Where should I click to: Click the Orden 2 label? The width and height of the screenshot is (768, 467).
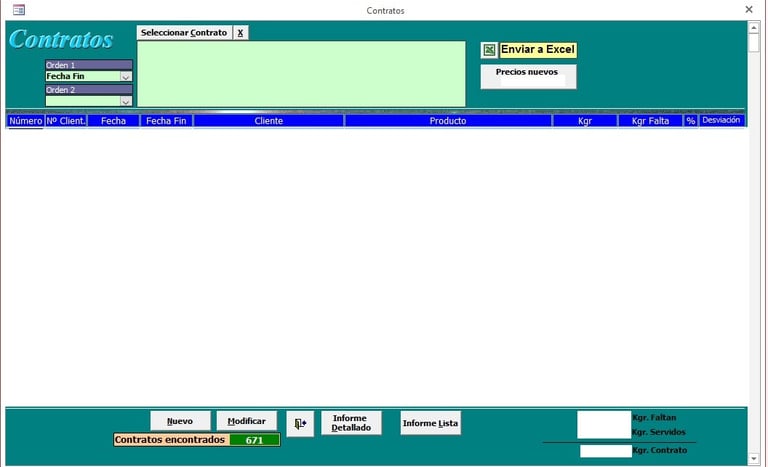pos(89,90)
